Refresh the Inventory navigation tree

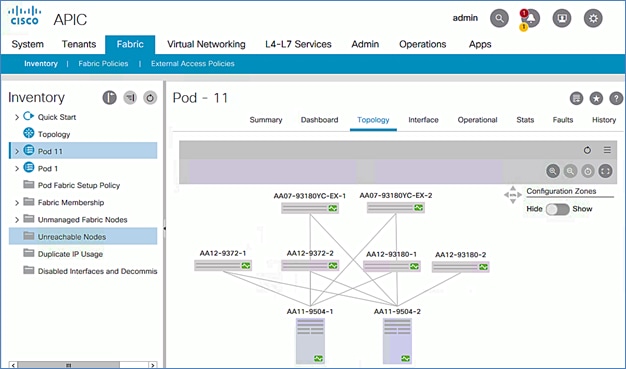pos(150,97)
